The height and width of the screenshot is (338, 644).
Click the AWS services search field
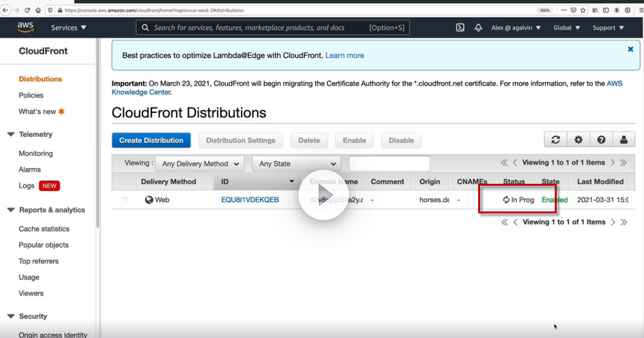tap(273, 28)
